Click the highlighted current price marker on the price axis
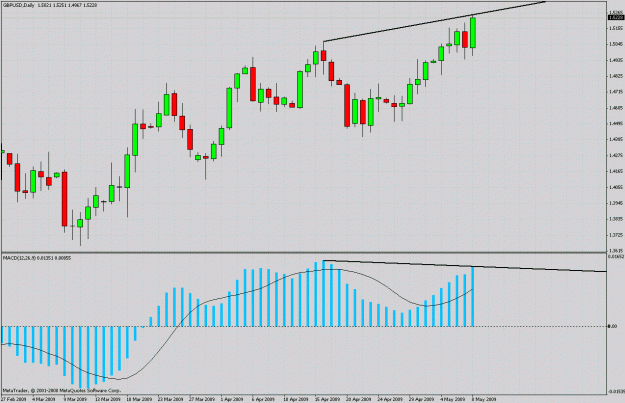 click(x=615, y=17)
